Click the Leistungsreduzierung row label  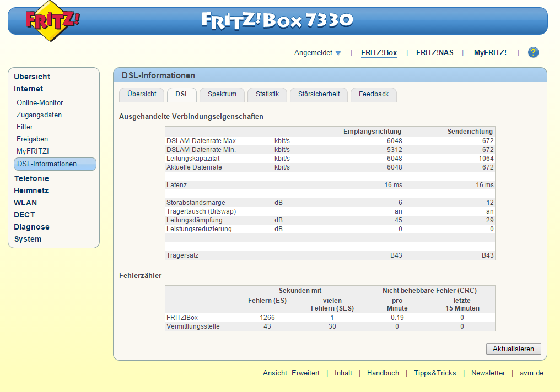pos(199,229)
